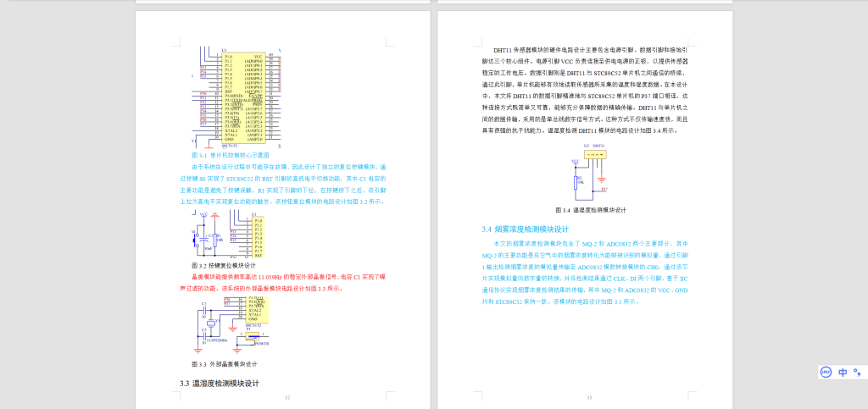The image size is (868, 409).
Task: Click caption '图 3.4 温湿度检测模块设计'
Action: coord(591,210)
